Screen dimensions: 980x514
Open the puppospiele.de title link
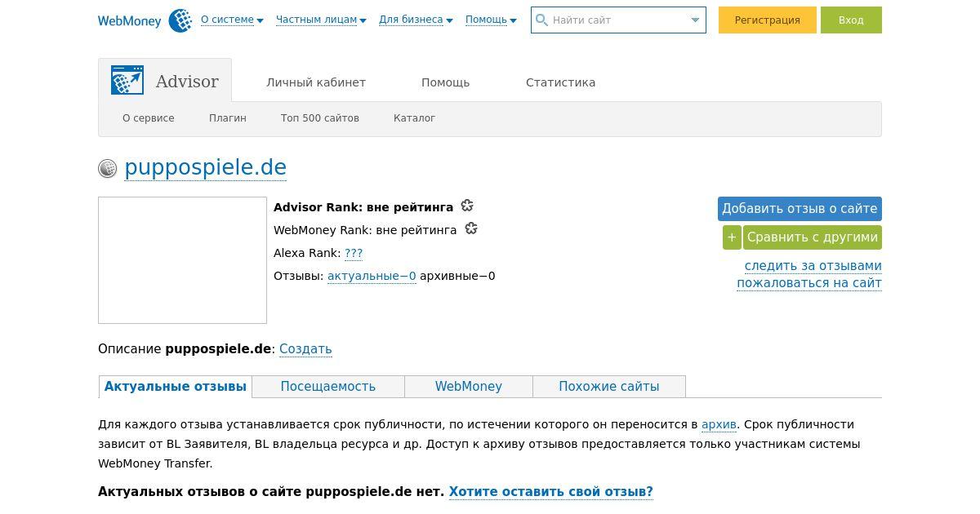[206, 167]
